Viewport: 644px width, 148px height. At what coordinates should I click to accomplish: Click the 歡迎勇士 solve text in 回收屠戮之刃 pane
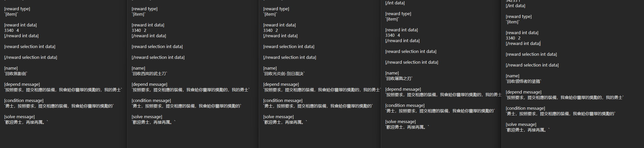(407, 127)
